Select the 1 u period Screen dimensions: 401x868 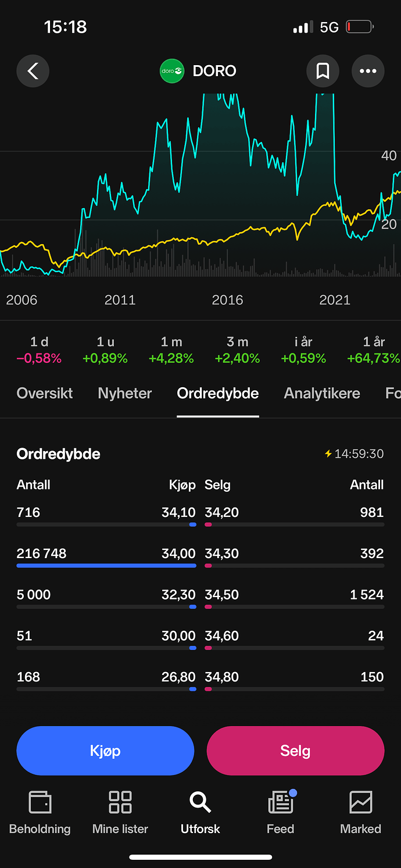click(x=105, y=351)
